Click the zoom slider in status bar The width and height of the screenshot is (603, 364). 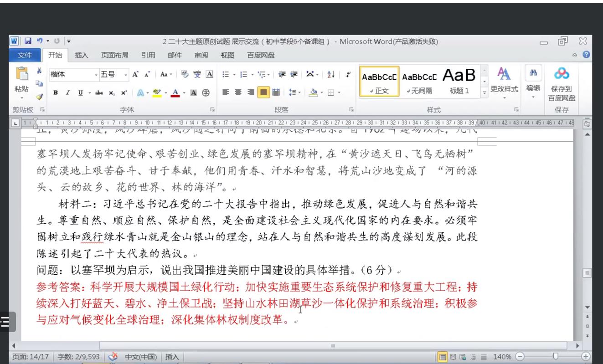click(555, 357)
